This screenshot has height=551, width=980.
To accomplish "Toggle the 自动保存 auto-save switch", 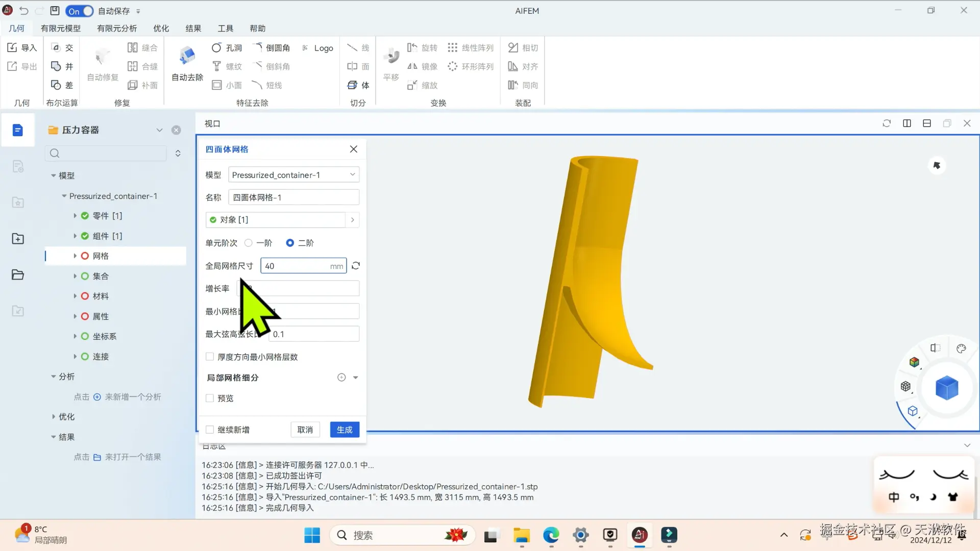I will [79, 11].
